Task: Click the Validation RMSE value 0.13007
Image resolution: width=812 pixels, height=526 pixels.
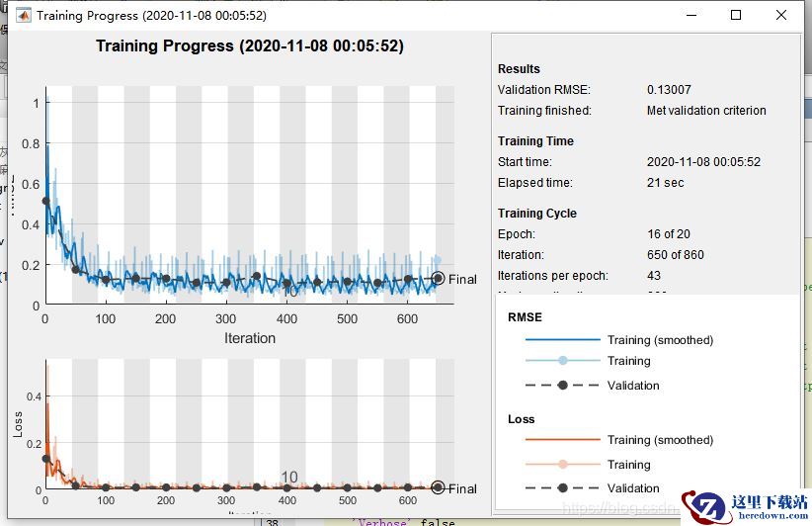Action: [x=669, y=90]
